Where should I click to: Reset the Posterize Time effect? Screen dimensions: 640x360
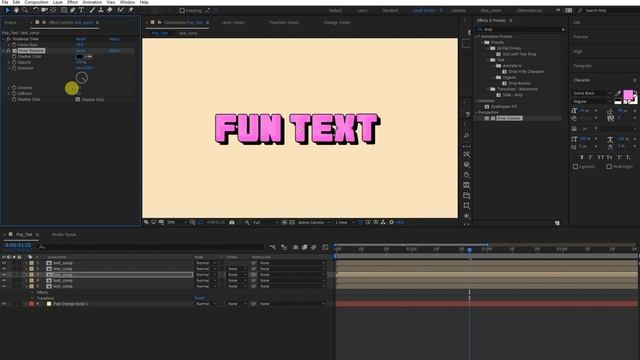[x=80, y=39]
